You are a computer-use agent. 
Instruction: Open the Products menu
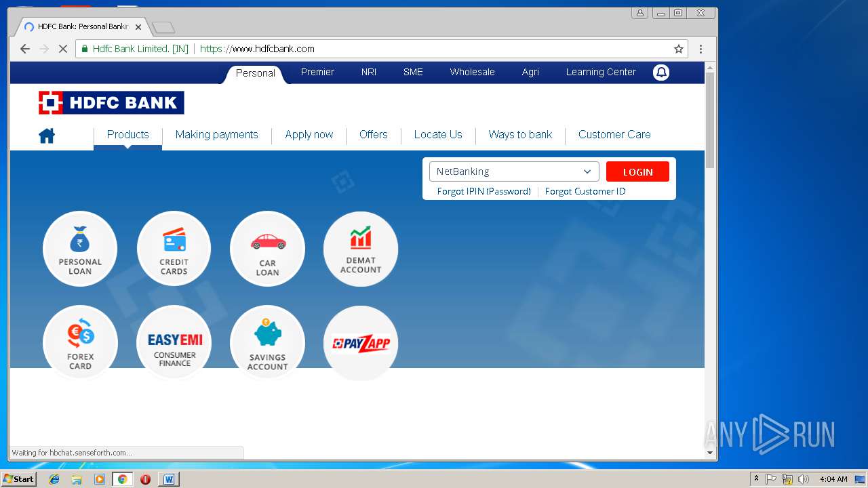(127, 134)
